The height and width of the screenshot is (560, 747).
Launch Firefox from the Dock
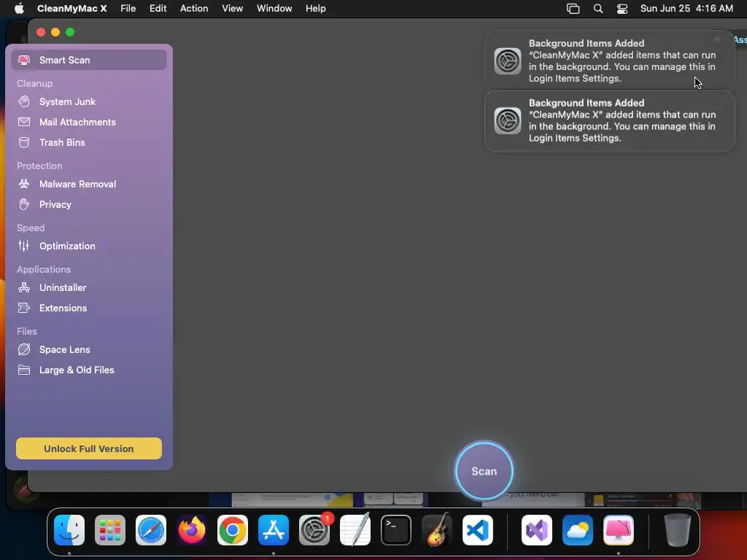192,530
